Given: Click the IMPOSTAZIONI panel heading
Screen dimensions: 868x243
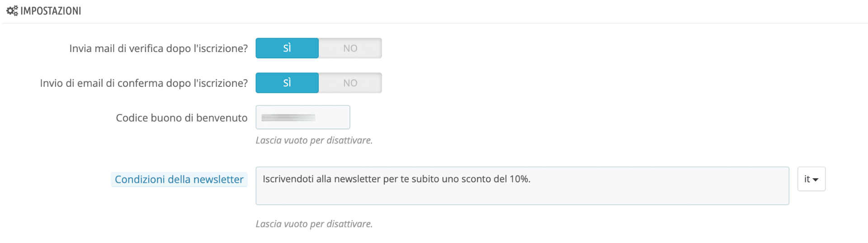Looking at the screenshot, I should (51, 11).
